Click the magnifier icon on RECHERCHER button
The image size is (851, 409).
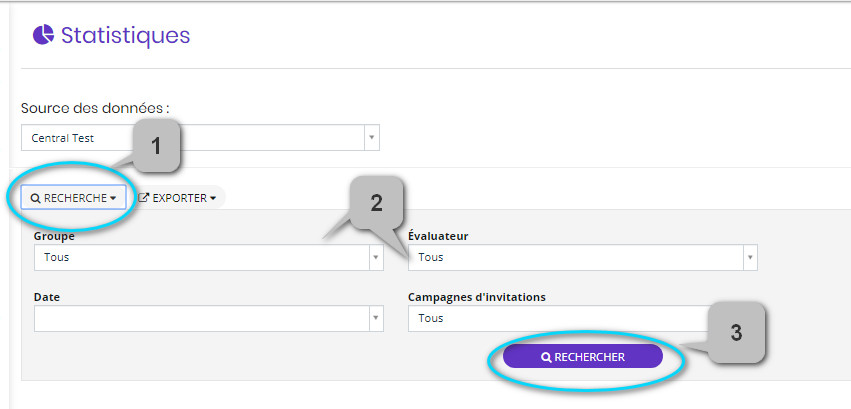547,357
